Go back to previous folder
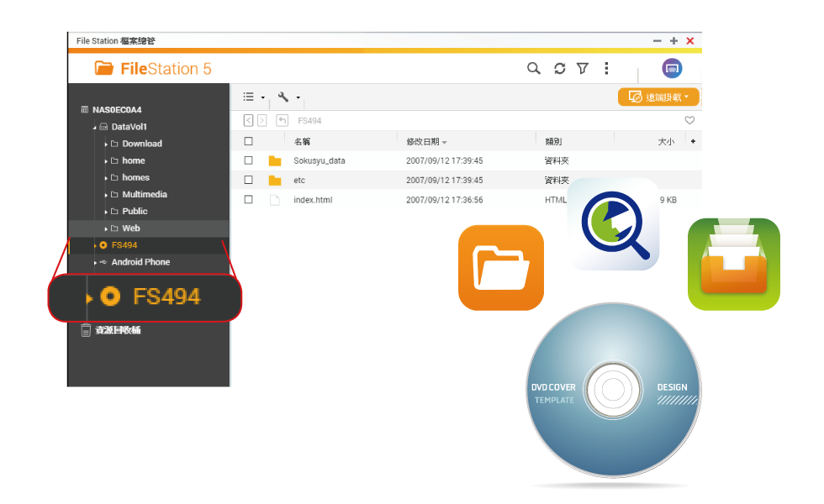 click(249, 120)
